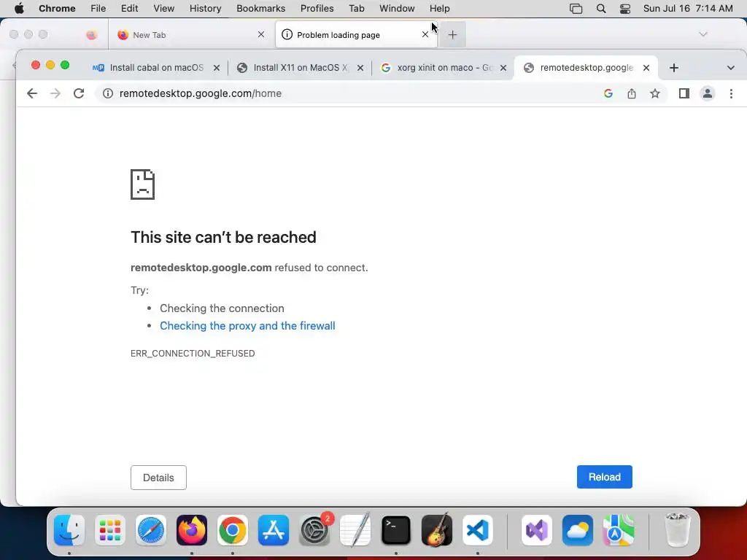The height and width of the screenshot is (560, 747).
Task: Open System Preferences from the Dock
Action: (314, 530)
